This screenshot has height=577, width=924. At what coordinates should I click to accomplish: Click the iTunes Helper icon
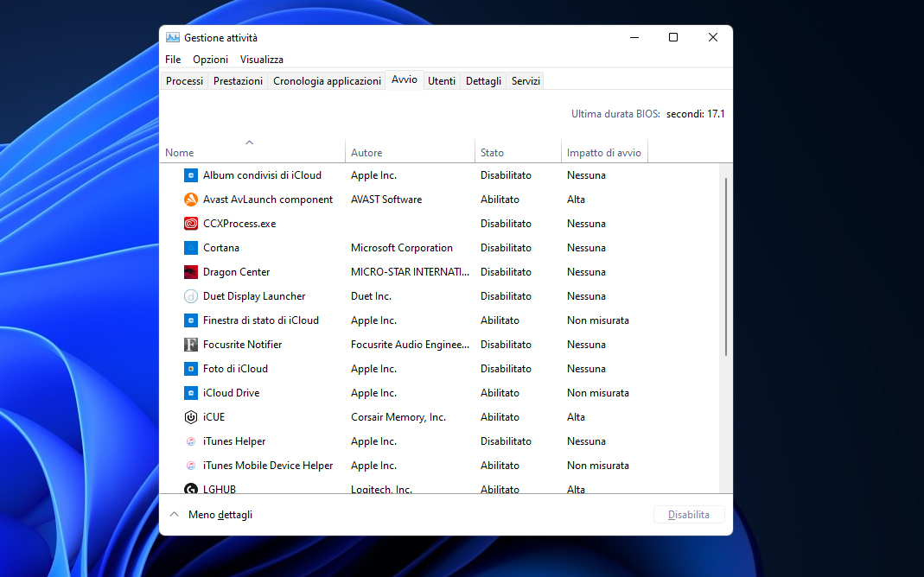tap(191, 441)
